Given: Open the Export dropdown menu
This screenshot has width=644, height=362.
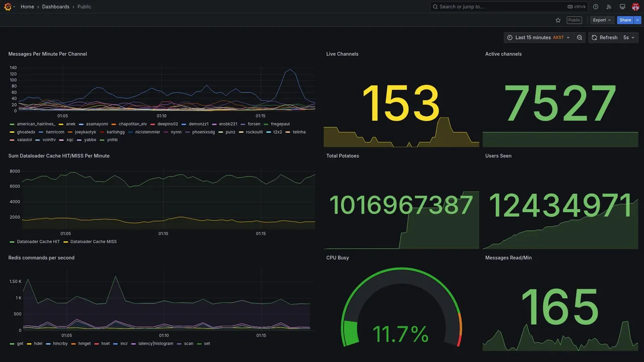Looking at the screenshot, I should [602, 20].
